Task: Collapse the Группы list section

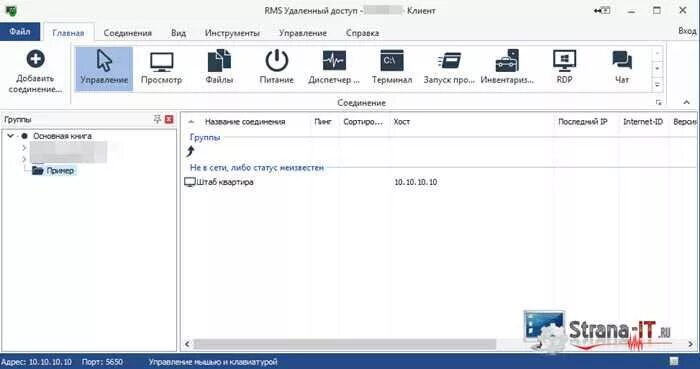Action: point(205,137)
